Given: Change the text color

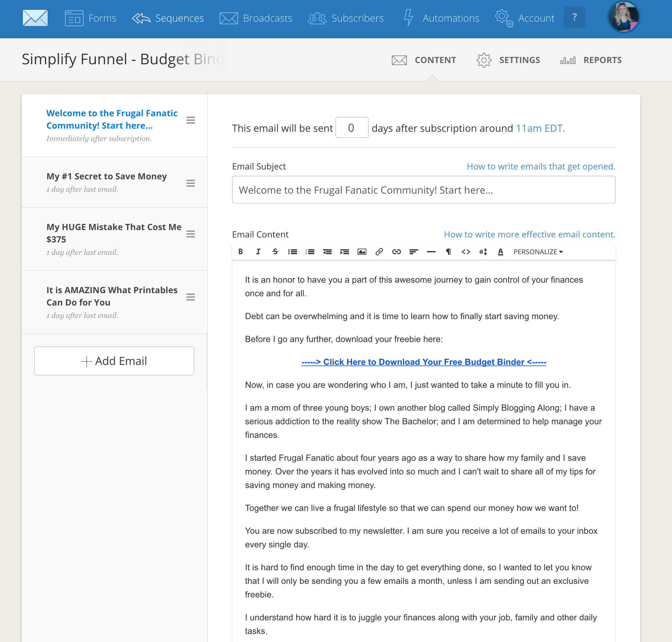Looking at the screenshot, I should [x=500, y=251].
